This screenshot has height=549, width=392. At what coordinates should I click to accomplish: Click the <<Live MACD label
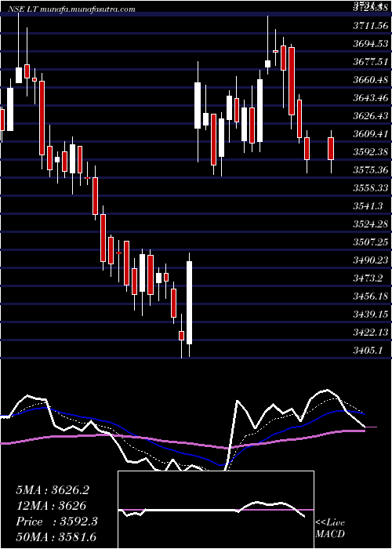[330, 529]
